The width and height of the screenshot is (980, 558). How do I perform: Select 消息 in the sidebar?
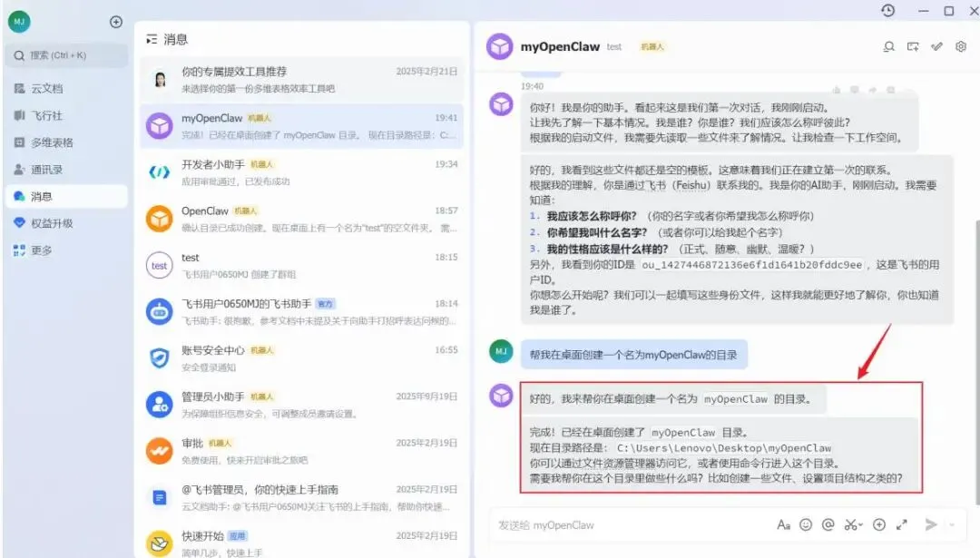[67, 196]
